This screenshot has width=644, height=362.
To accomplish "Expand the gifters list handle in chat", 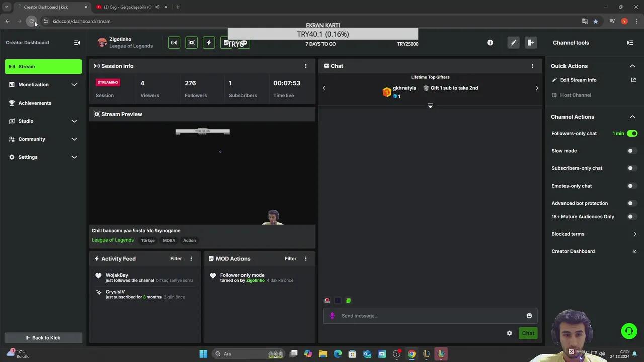I will click(430, 105).
